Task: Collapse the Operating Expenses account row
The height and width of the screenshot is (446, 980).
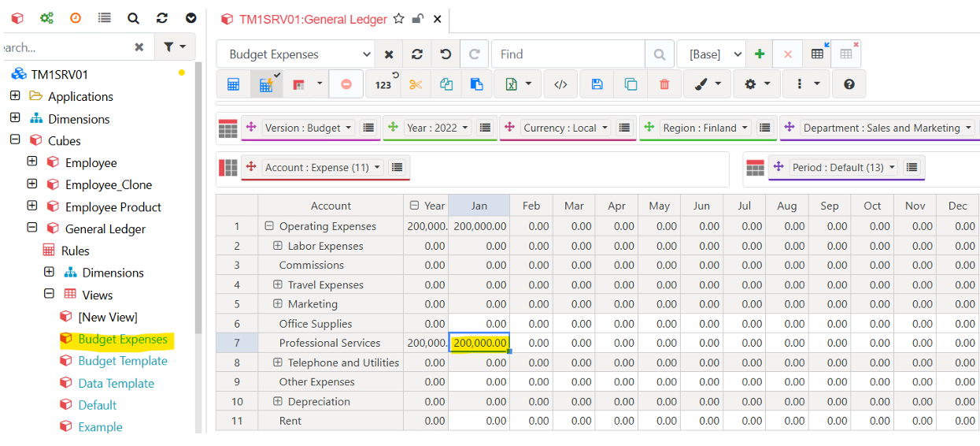Action: click(269, 226)
